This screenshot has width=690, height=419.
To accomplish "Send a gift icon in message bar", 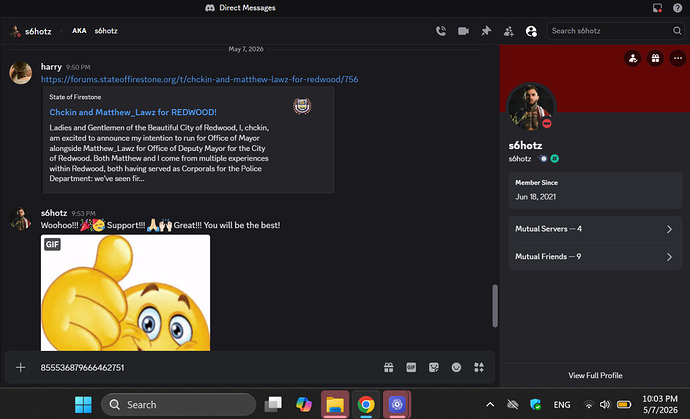I will [x=389, y=368].
